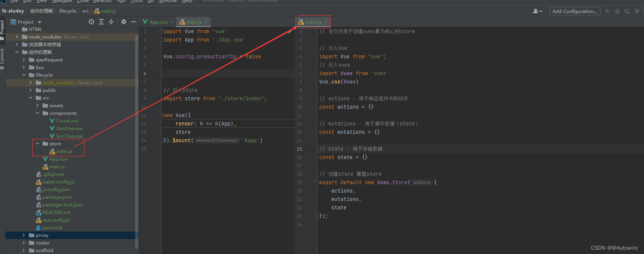This screenshot has height=254, width=644.
Task: Close the App.vue editor tab
Action: [x=172, y=22]
